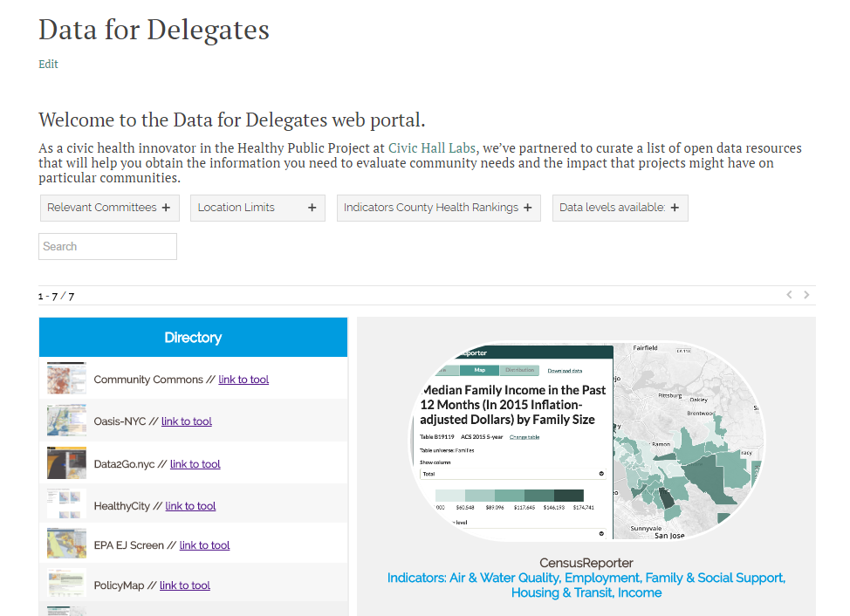Open the Civic Hall Labs link
The image size is (850, 616).
tap(432, 148)
